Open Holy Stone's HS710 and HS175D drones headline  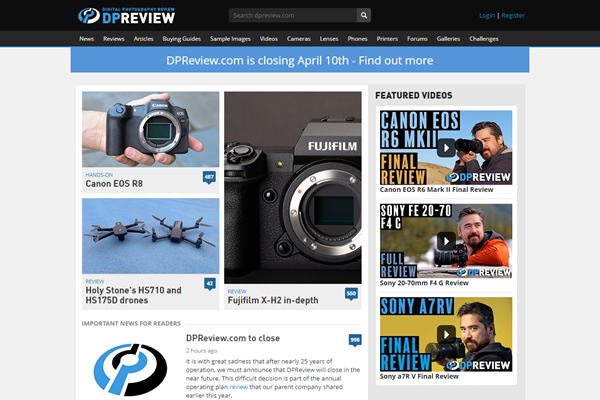click(133, 295)
